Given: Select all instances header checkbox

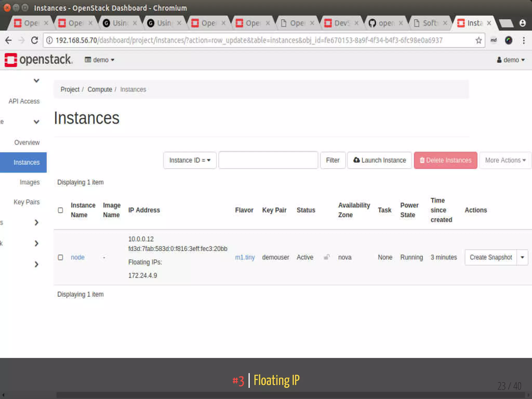Looking at the screenshot, I should (x=60, y=210).
